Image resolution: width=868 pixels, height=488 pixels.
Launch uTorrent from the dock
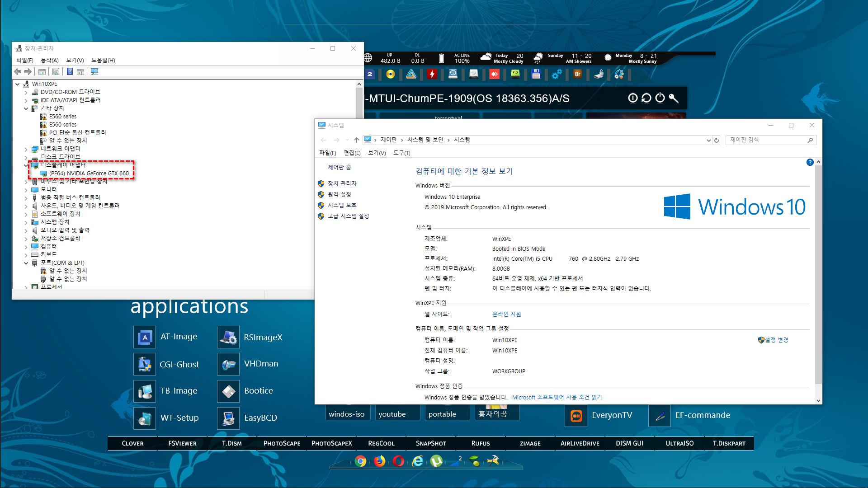coord(437,461)
